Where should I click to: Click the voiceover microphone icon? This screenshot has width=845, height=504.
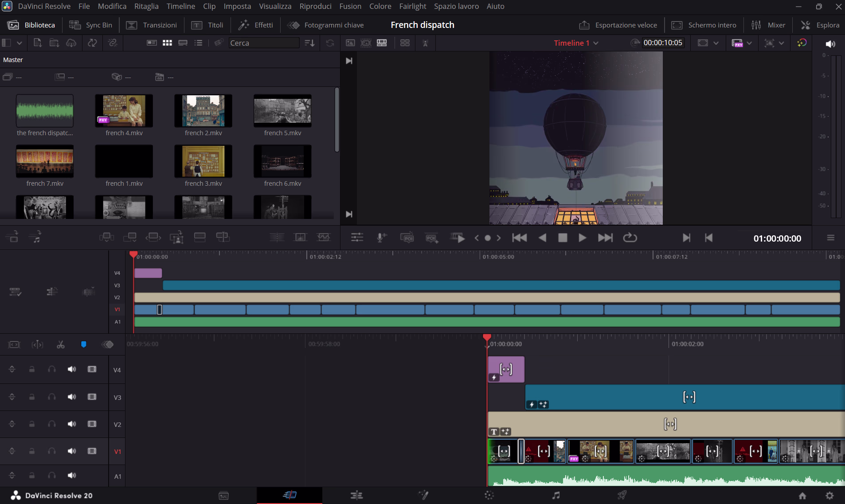coord(381,238)
